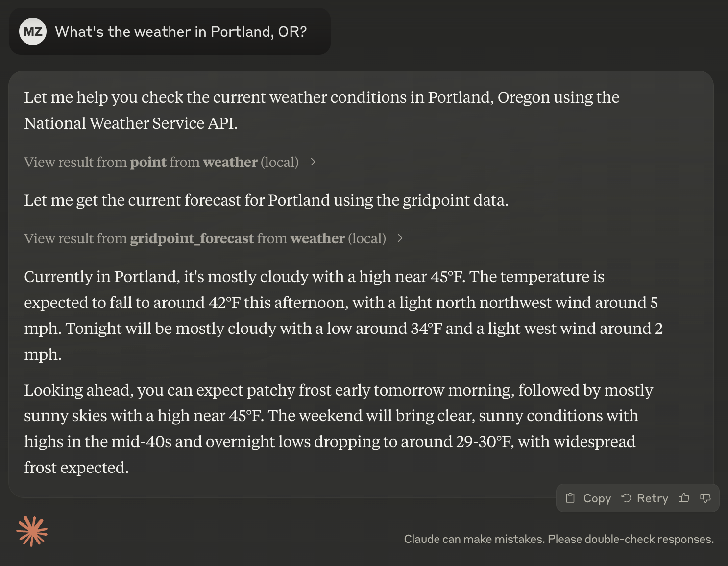Click the MZ user avatar

click(33, 32)
